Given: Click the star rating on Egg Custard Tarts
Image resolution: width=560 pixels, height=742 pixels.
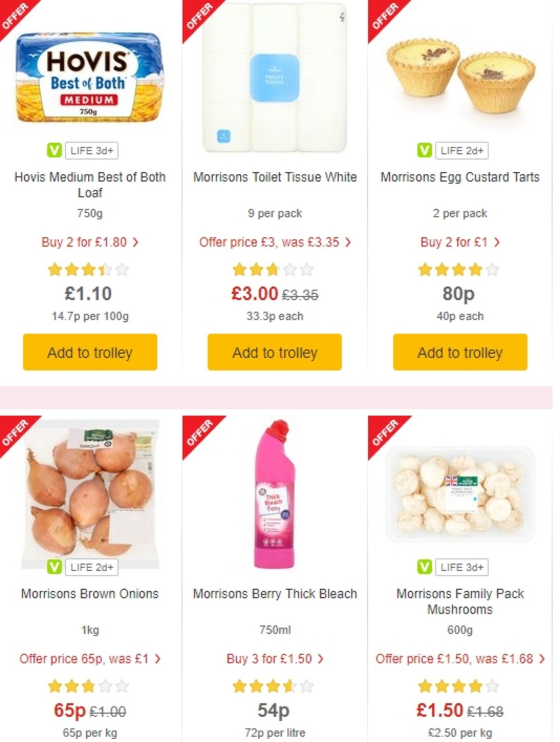Looking at the screenshot, I should pos(460,269).
